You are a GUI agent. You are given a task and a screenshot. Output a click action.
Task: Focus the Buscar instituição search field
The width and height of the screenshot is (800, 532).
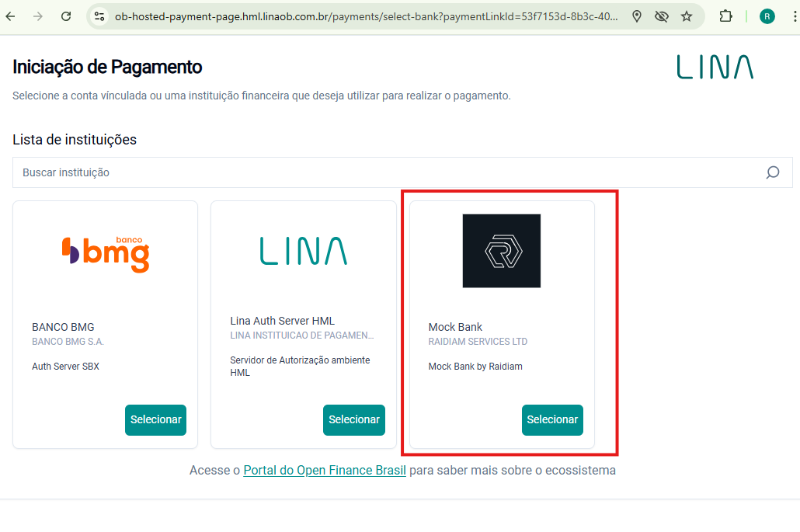click(x=402, y=172)
